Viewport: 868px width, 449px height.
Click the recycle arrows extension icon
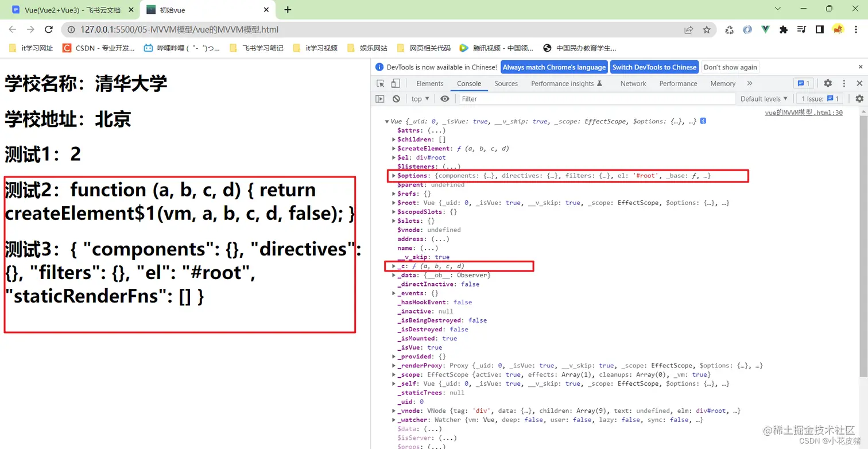[729, 29]
